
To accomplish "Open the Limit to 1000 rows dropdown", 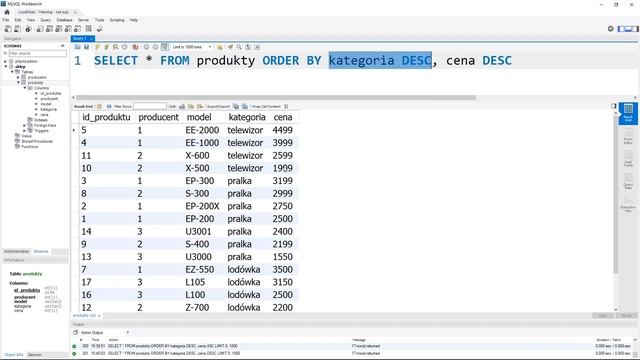I will 192,47.
